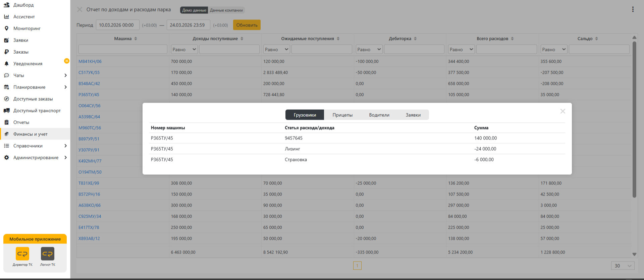This screenshot has width=644, height=280.
Task: Click the table vertical scrollbar
Action: click(x=634, y=119)
